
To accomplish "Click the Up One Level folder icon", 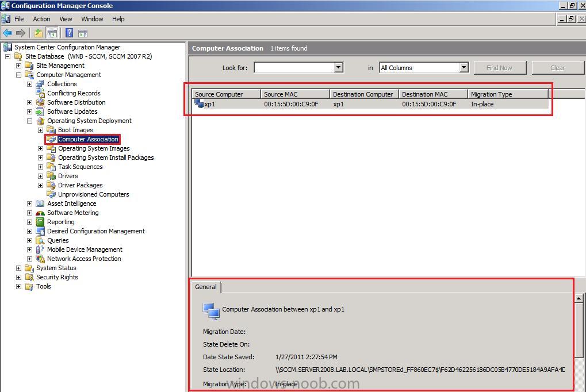I will 39,33.
